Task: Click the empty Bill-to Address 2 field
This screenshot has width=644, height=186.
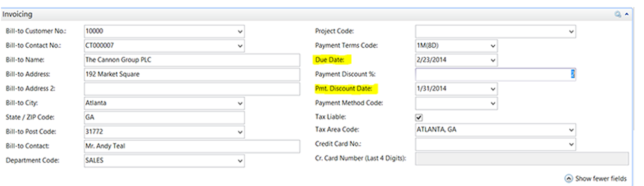Action: click(x=192, y=89)
